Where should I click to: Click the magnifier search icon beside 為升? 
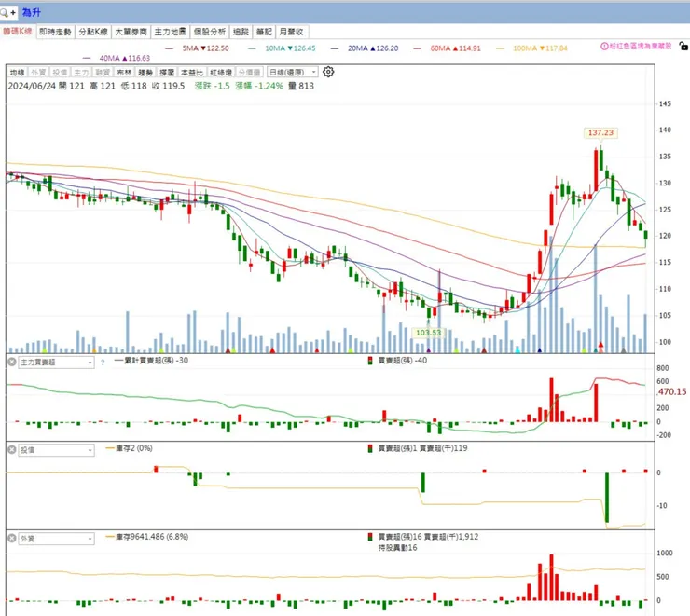4,12
